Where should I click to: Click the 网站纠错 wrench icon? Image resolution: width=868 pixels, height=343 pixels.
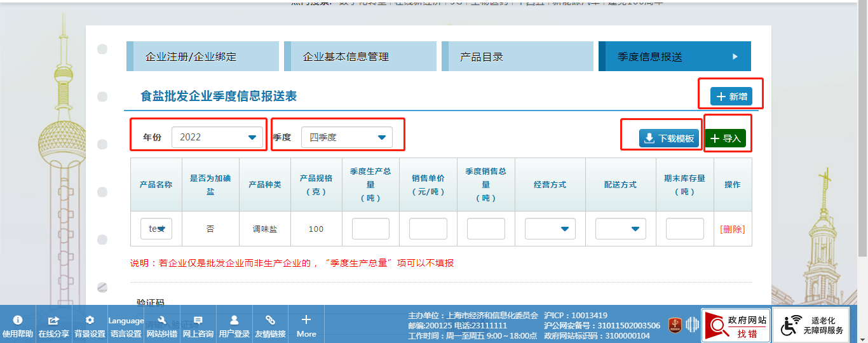click(x=161, y=321)
